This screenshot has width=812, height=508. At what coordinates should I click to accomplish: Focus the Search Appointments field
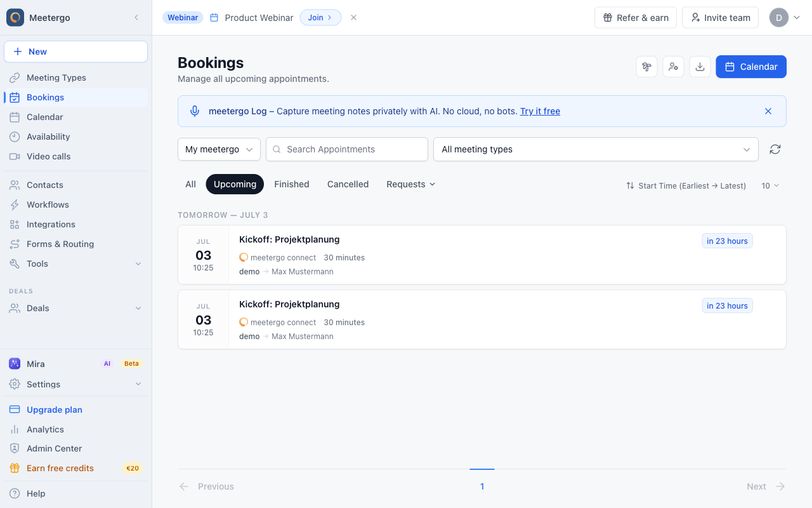[347, 149]
